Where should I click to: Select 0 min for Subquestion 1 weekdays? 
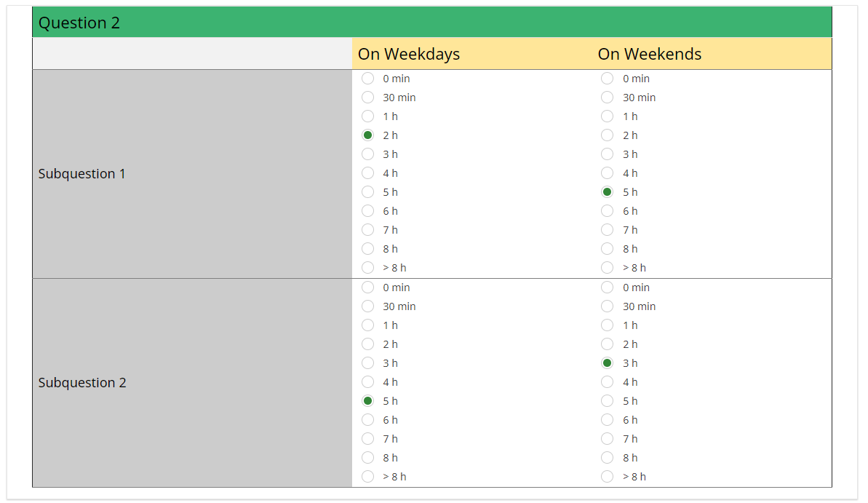pos(368,79)
